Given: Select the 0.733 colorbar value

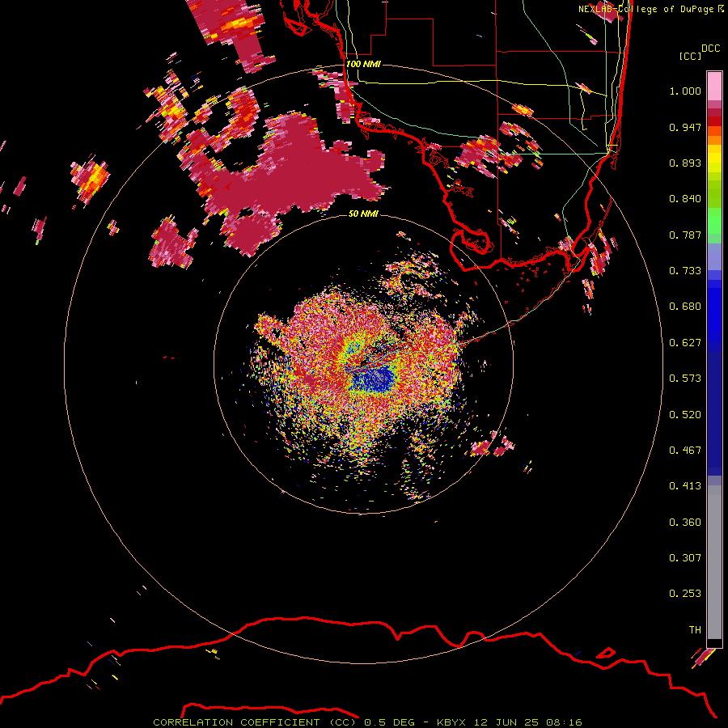Looking at the screenshot, I should [x=685, y=271].
